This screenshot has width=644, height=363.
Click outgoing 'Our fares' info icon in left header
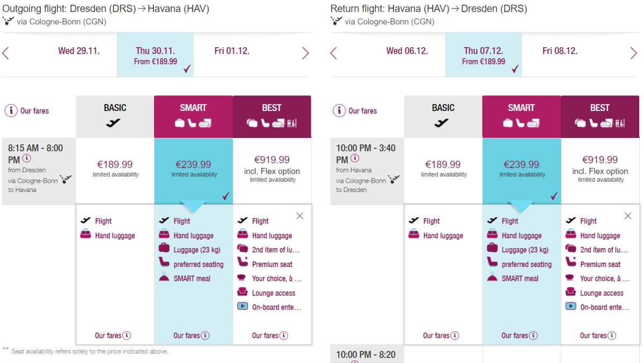pyautogui.click(x=11, y=111)
